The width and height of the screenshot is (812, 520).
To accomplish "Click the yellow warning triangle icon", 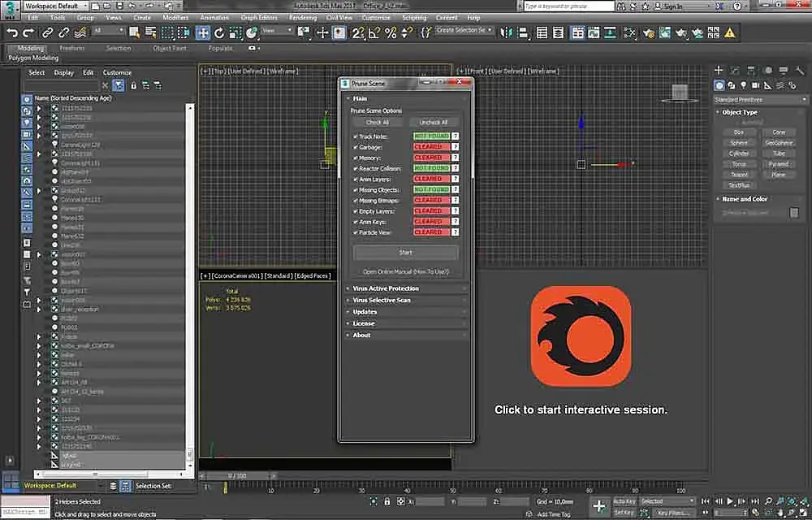I will point(730,32).
